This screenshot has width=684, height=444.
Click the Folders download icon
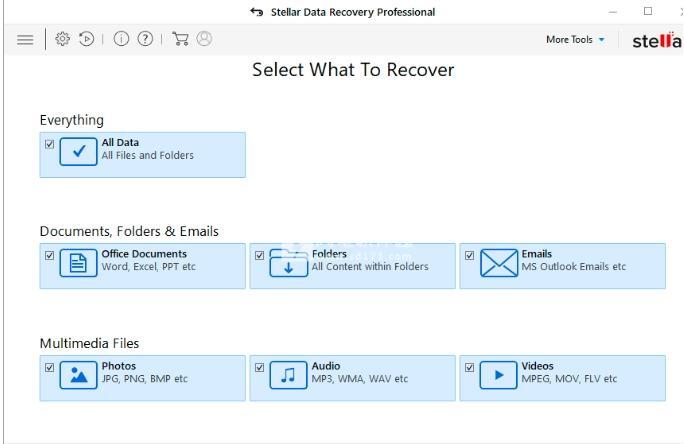288,263
